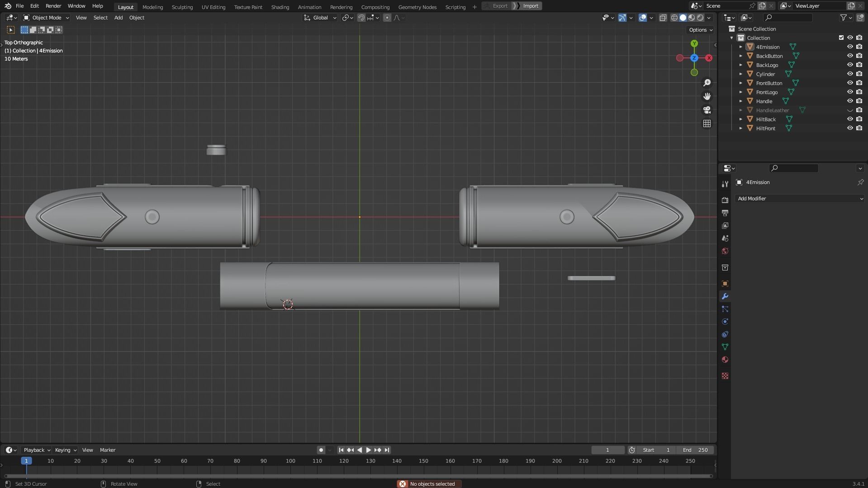The image size is (868, 488).
Task: Click the zoom magnifier icon in viewport
Action: tap(707, 83)
